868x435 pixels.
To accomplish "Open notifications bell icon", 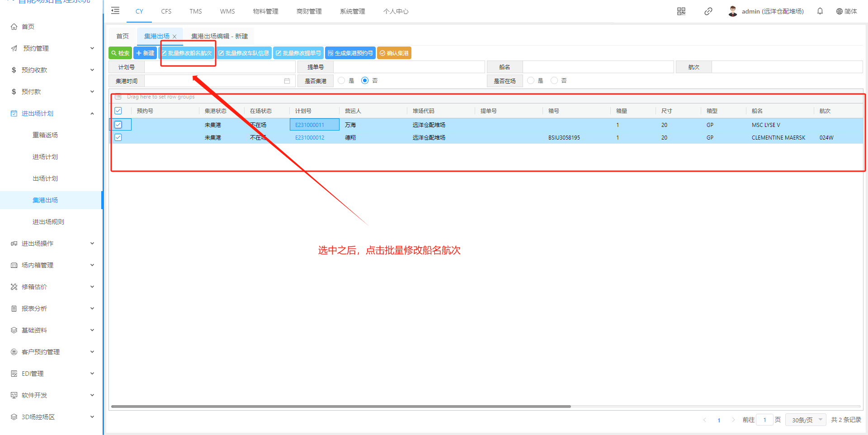I will [x=820, y=11].
